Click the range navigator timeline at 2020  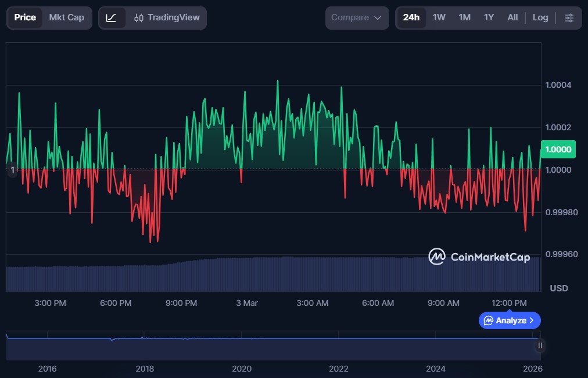(x=242, y=368)
